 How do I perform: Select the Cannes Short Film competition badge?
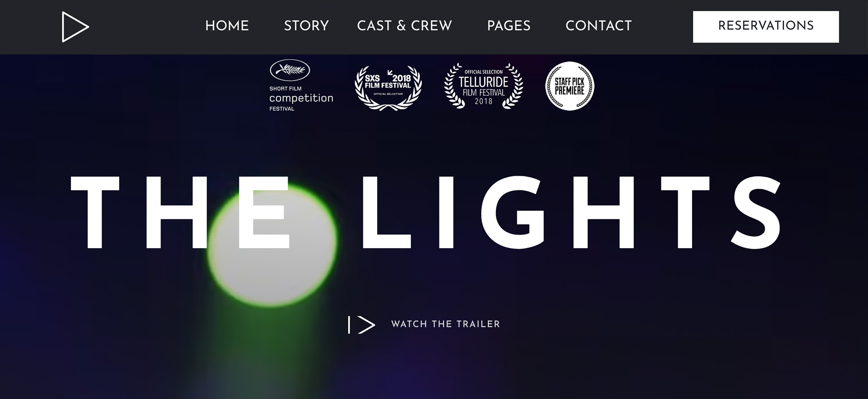[x=301, y=85]
